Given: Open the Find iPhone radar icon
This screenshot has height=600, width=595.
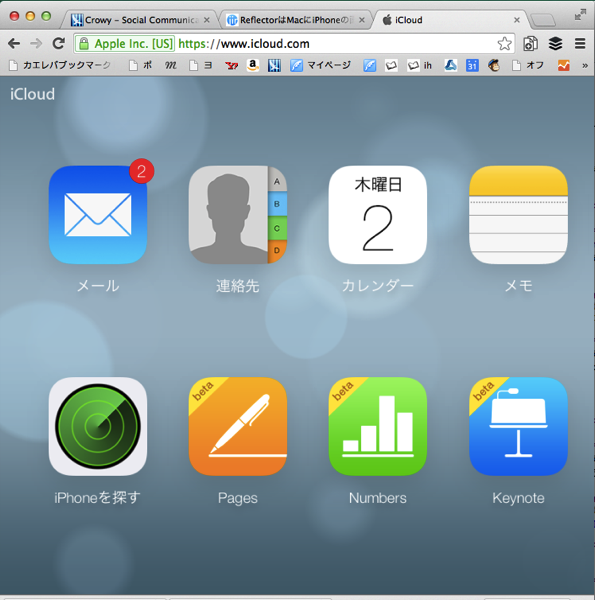Looking at the screenshot, I should tap(98, 426).
